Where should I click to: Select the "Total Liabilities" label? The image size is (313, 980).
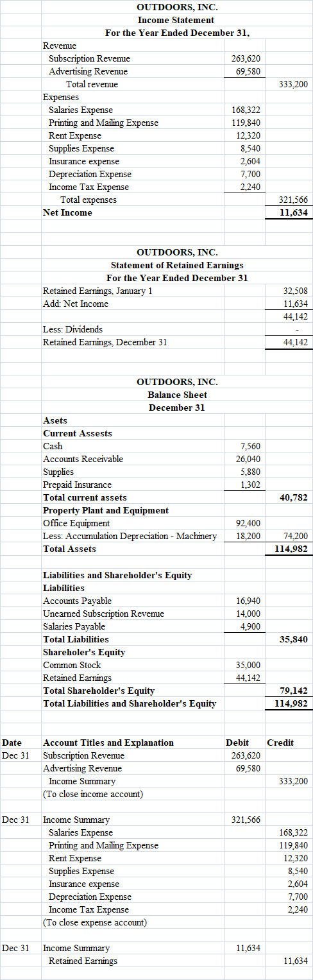pos(76,639)
